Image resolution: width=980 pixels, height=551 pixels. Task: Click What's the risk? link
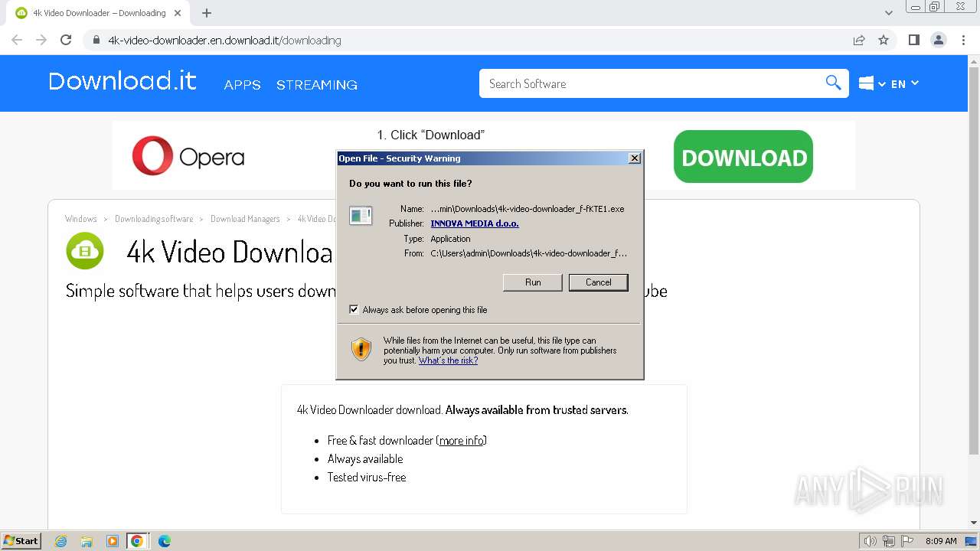click(x=448, y=360)
